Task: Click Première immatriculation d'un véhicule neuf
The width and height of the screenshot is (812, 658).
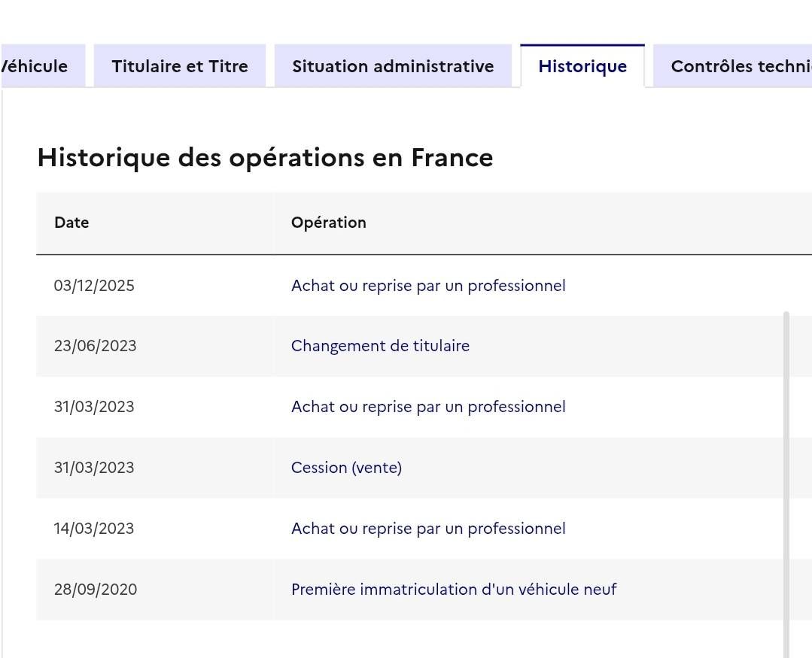Action: [454, 590]
